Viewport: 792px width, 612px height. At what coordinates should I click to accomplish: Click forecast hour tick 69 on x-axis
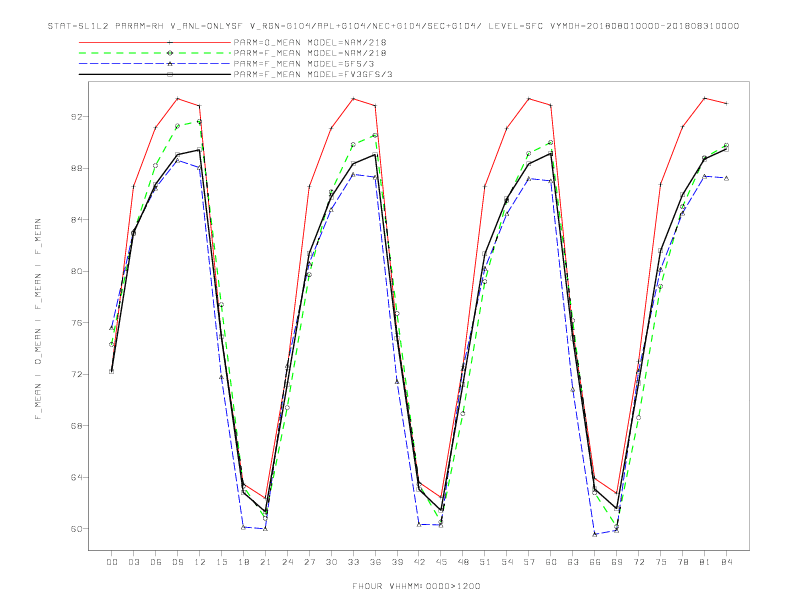coord(617,562)
